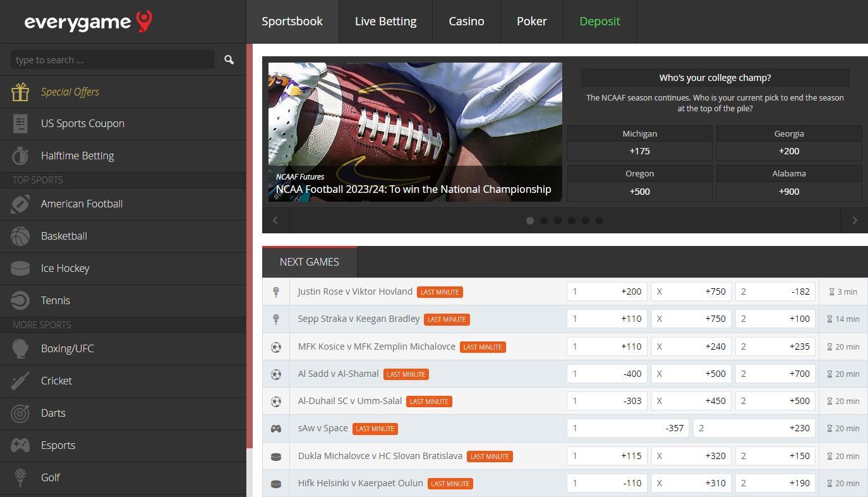Switch to the Live Betting tab
Viewport: 868px width, 497px height.
coord(385,21)
